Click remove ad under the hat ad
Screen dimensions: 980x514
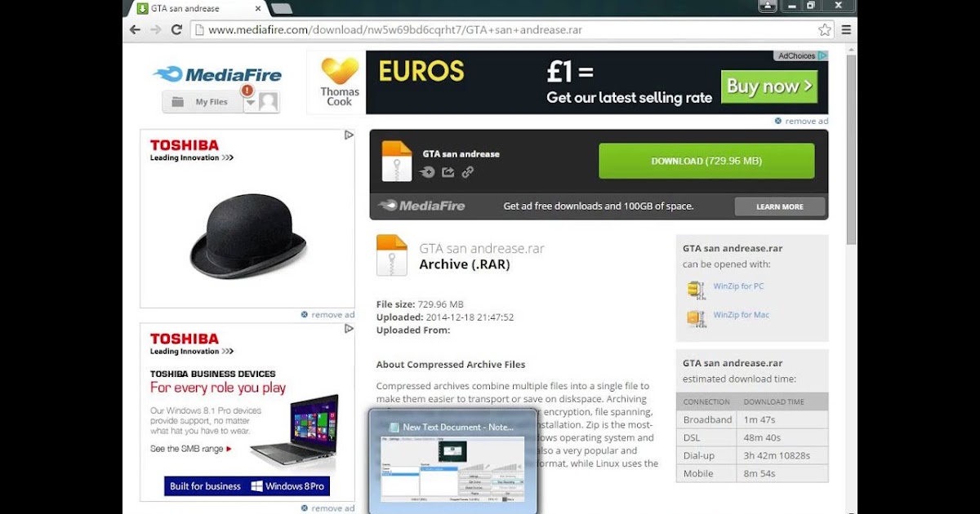[x=327, y=315]
